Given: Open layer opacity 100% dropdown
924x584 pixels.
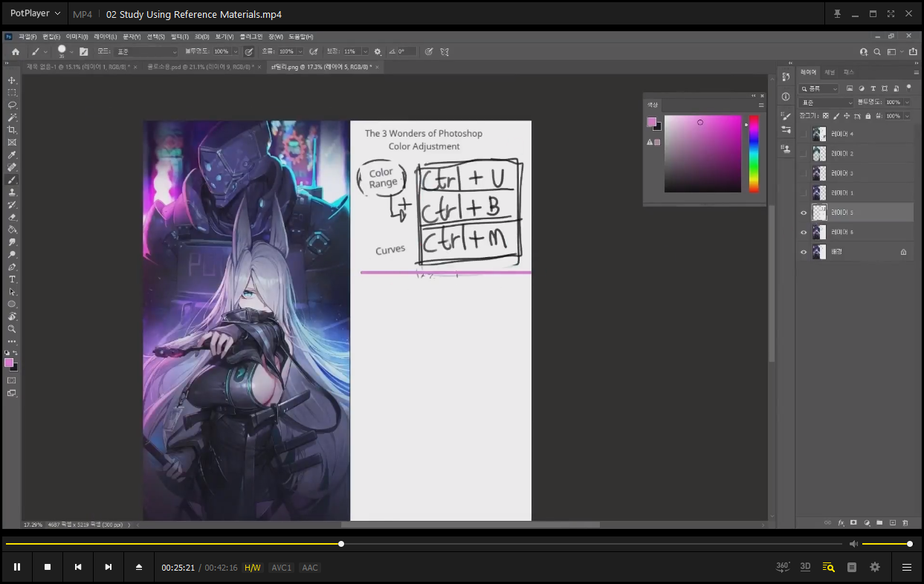Looking at the screenshot, I should tap(907, 103).
